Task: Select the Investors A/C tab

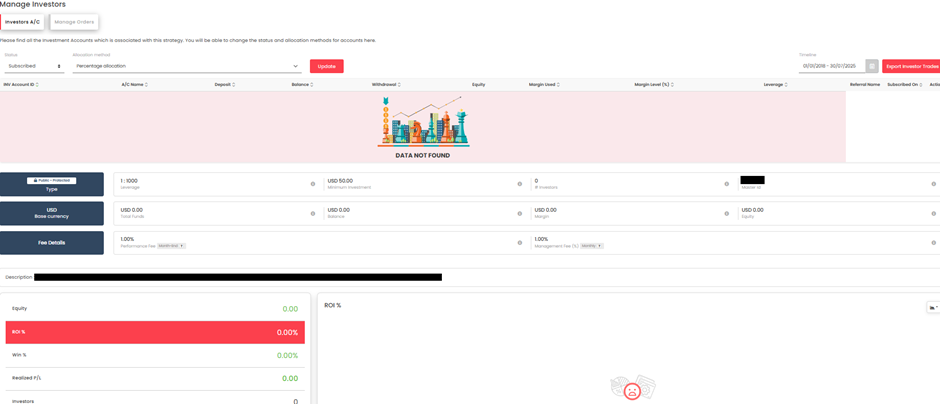Action: pos(23,22)
